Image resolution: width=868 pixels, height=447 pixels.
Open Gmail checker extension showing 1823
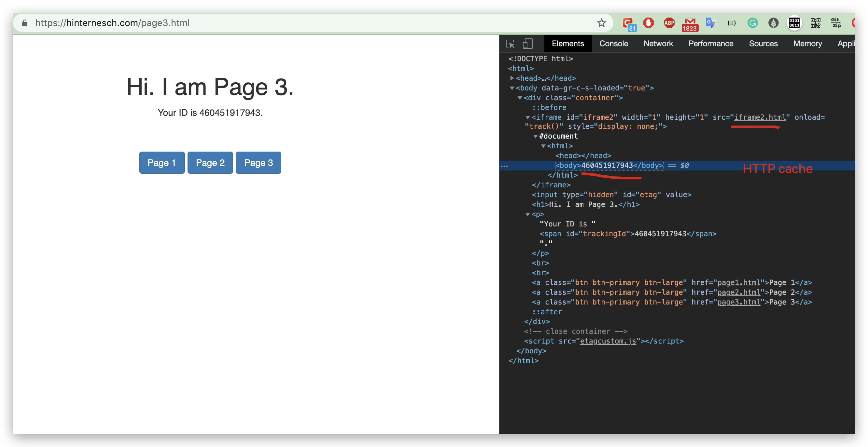pos(690,24)
